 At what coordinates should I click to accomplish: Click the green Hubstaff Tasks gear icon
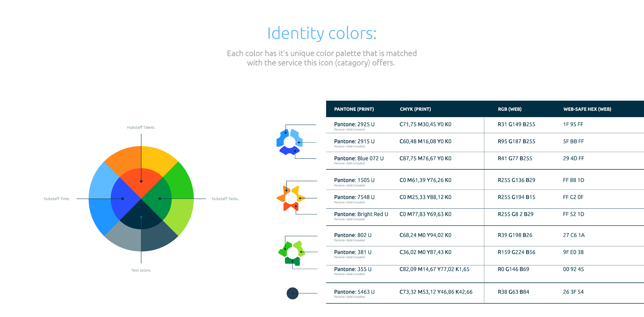[x=292, y=253]
